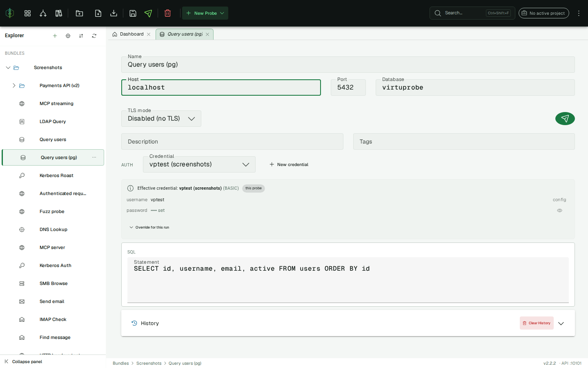The height and width of the screenshot is (368, 588).
Task: Open Send email probe
Action: (53, 301)
